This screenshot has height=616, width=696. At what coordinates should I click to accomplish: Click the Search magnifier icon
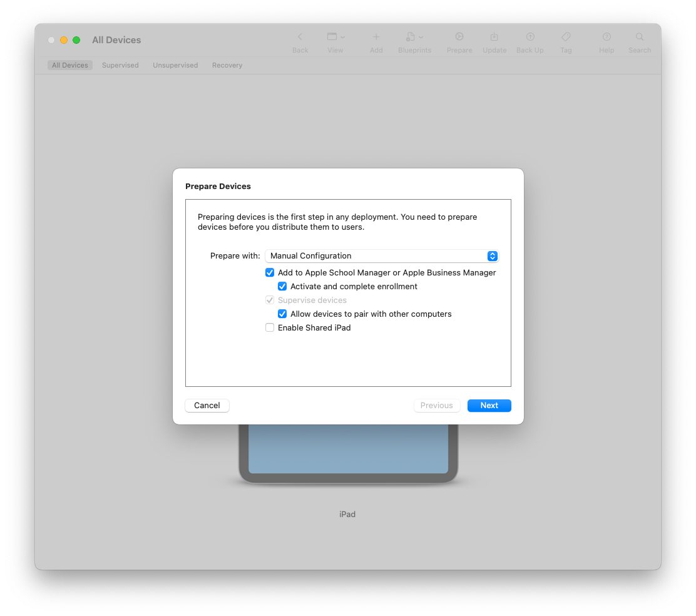click(x=640, y=37)
